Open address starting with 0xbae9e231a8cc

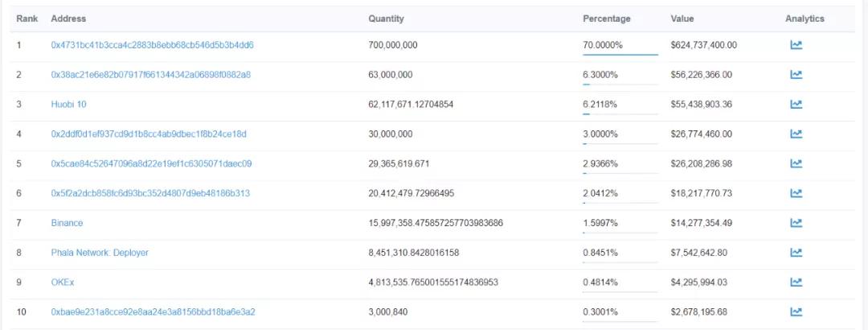153,312
